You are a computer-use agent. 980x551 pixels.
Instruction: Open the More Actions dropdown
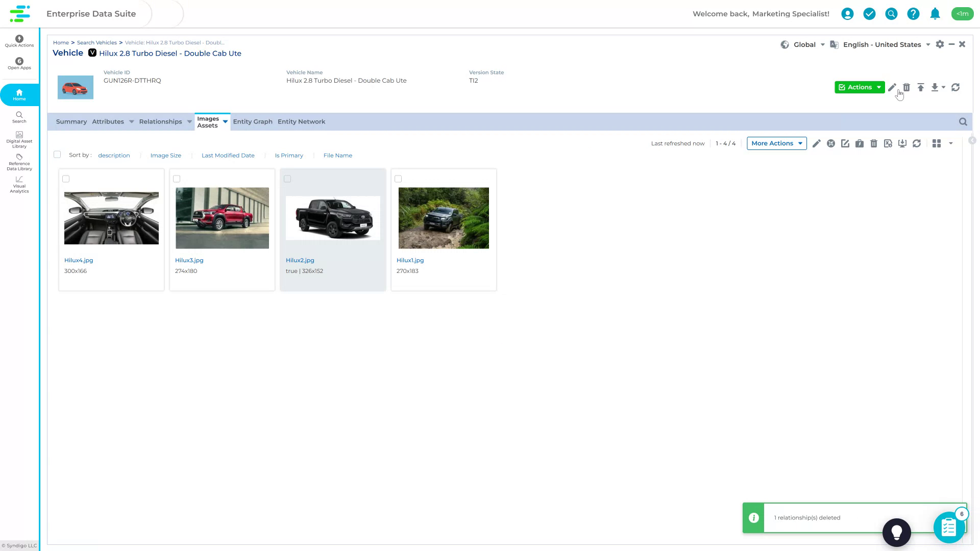pos(776,143)
